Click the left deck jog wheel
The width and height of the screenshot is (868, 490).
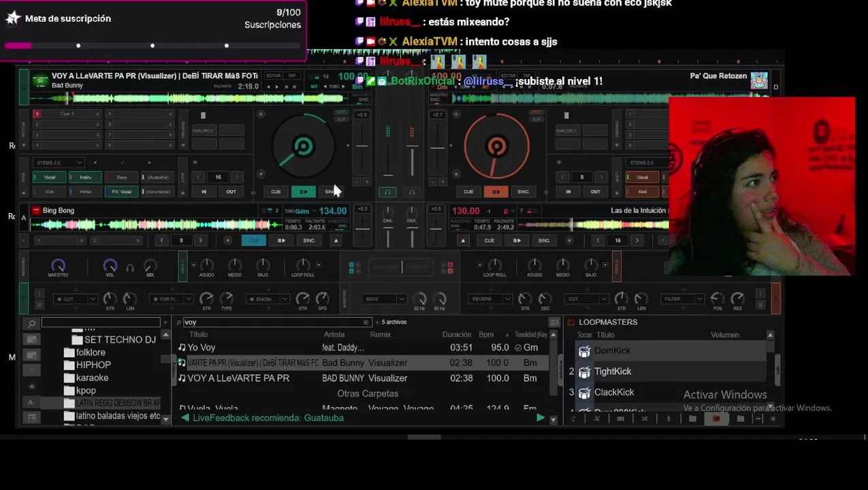(303, 146)
